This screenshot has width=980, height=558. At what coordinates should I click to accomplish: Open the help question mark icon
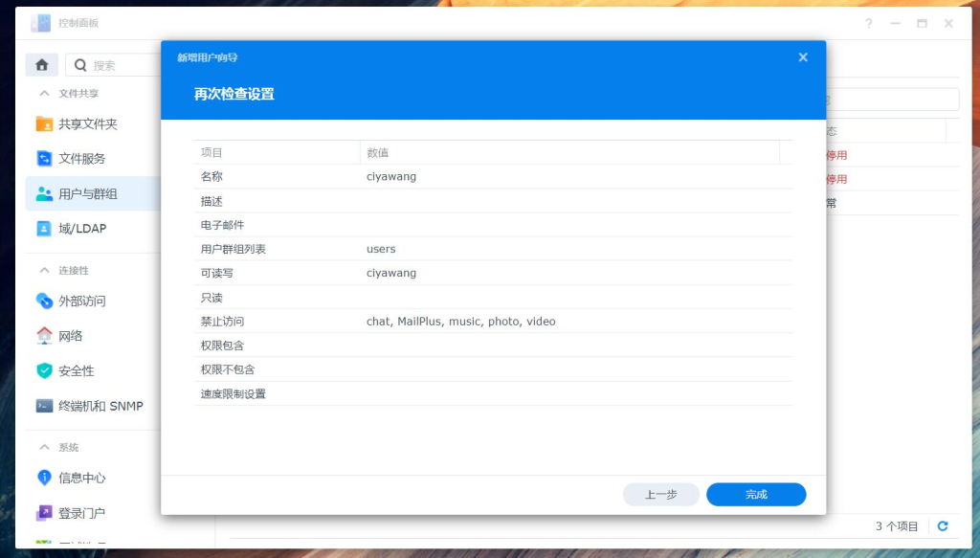868,23
